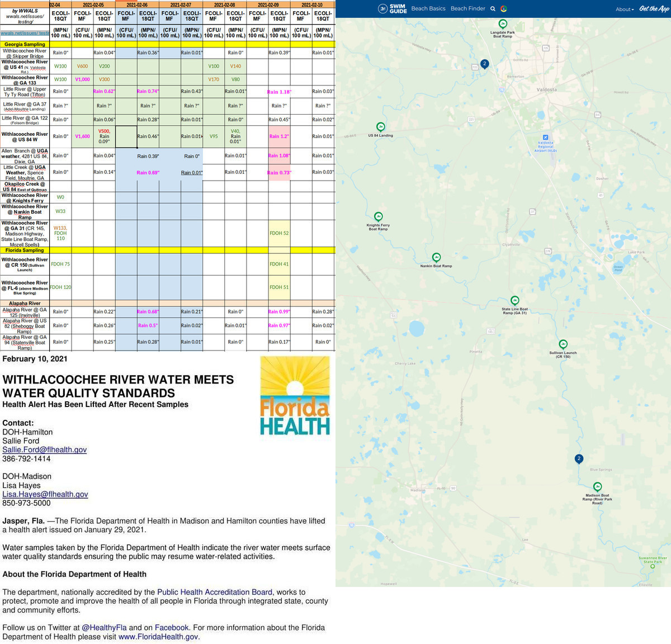Screen dimensions: 671x644
Task: Select the W33 cell for Nankin Boat Ramp
Action: point(60,211)
